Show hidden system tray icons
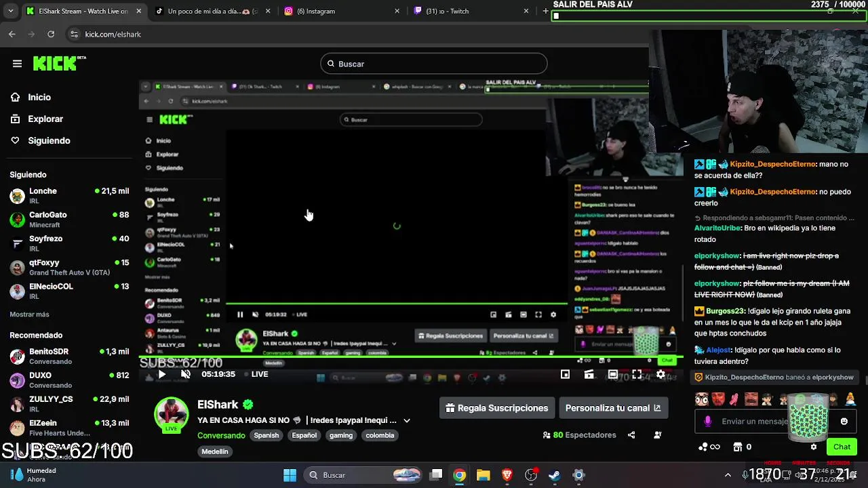This screenshot has width=868, height=488. [x=728, y=475]
